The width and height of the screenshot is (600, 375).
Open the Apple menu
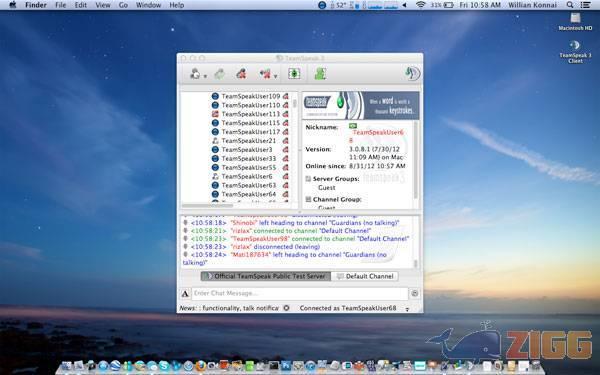(x=13, y=5)
